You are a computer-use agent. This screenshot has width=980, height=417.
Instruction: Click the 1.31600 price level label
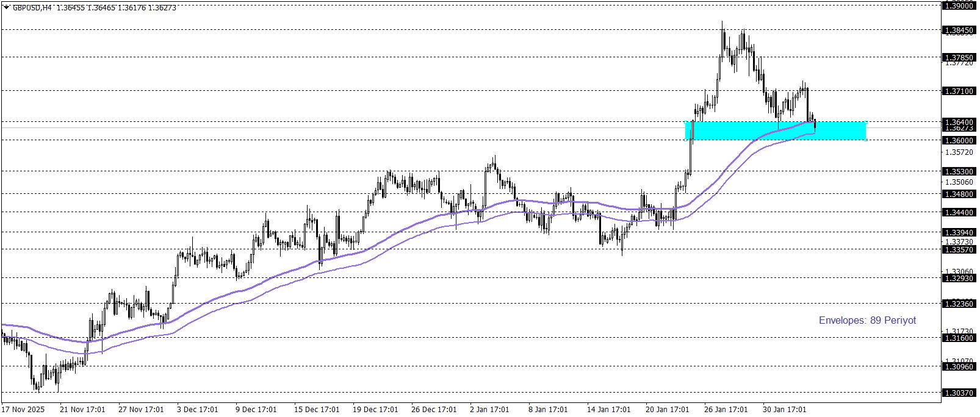click(x=959, y=338)
